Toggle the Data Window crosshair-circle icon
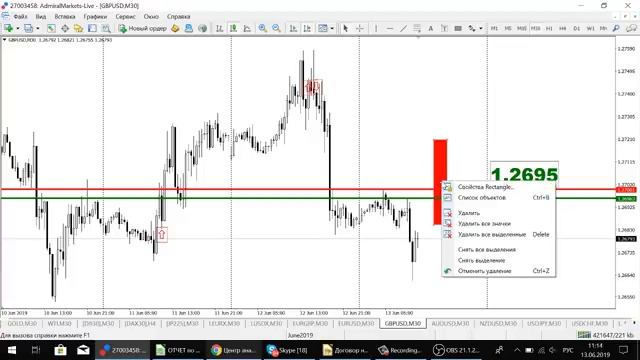 [x=65, y=28]
